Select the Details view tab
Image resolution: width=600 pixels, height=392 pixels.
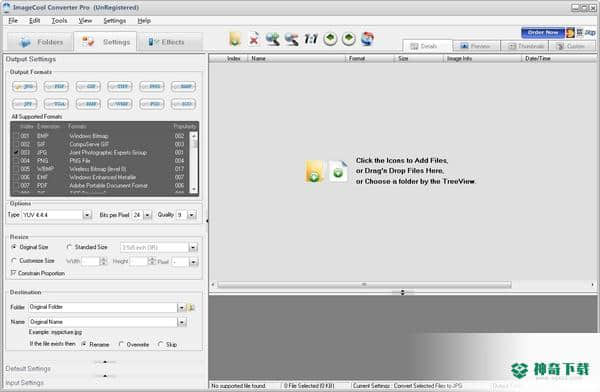point(427,46)
